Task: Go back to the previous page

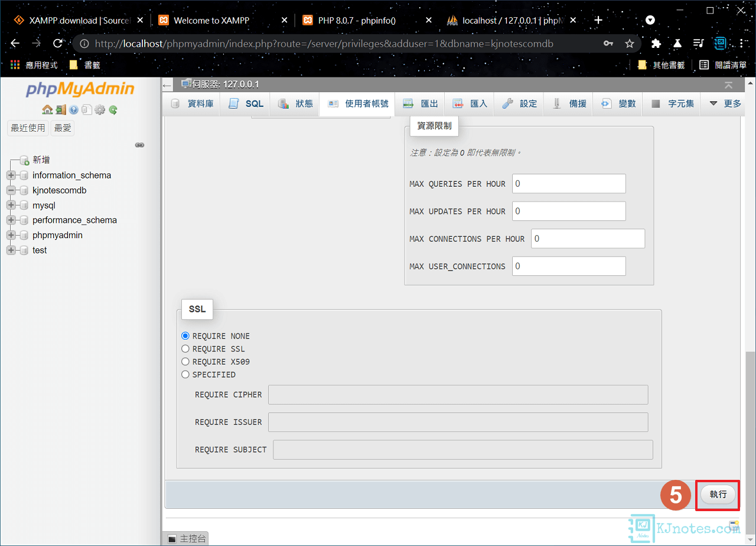Action: click(15, 44)
